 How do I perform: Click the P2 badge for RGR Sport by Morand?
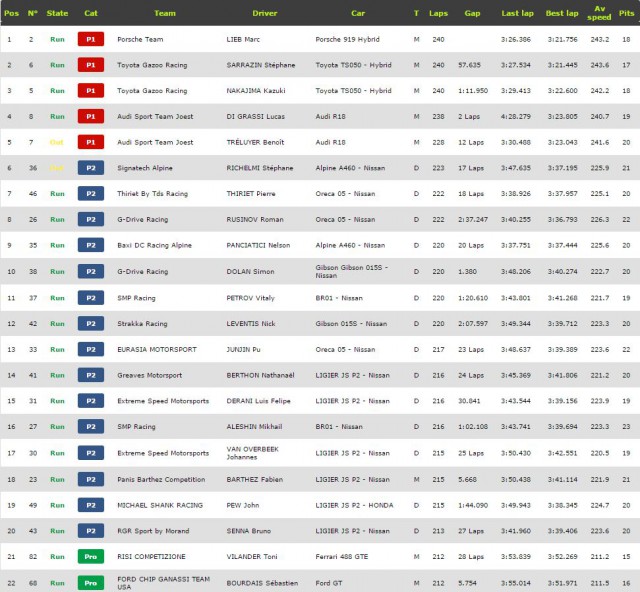(91, 531)
